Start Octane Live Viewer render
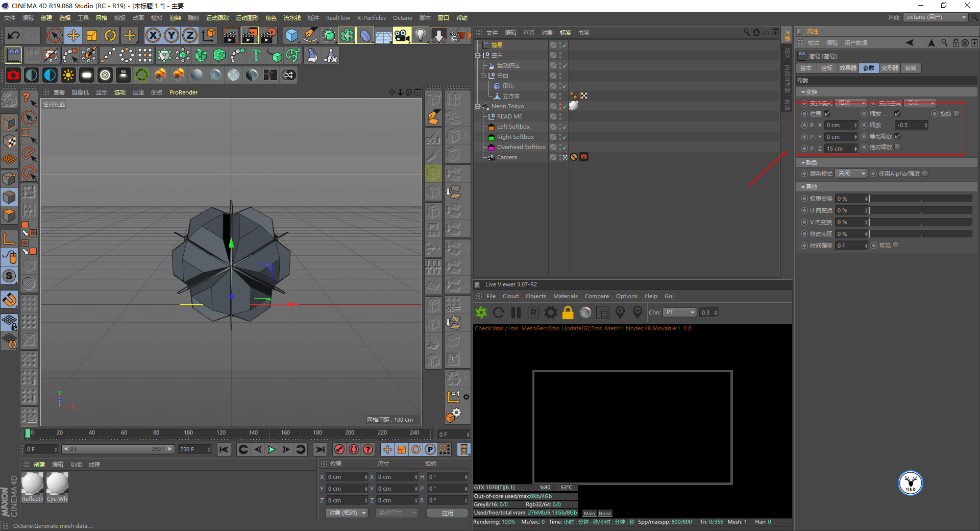Viewport: 980px width, 531px height. point(481,312)
